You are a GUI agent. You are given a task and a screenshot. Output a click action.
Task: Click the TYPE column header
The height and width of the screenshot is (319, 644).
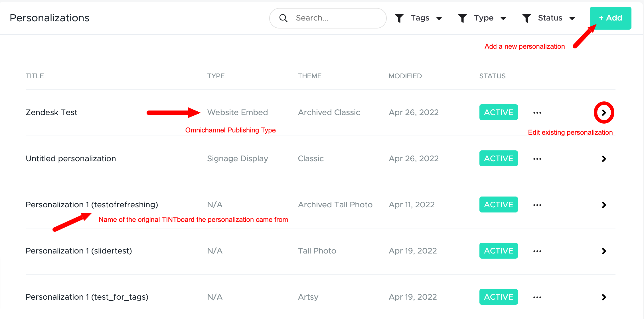click(216, 76)
